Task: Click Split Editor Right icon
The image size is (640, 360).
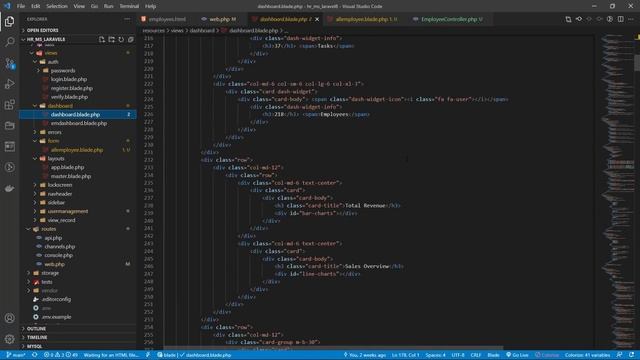Action: [x=620, y=19]
